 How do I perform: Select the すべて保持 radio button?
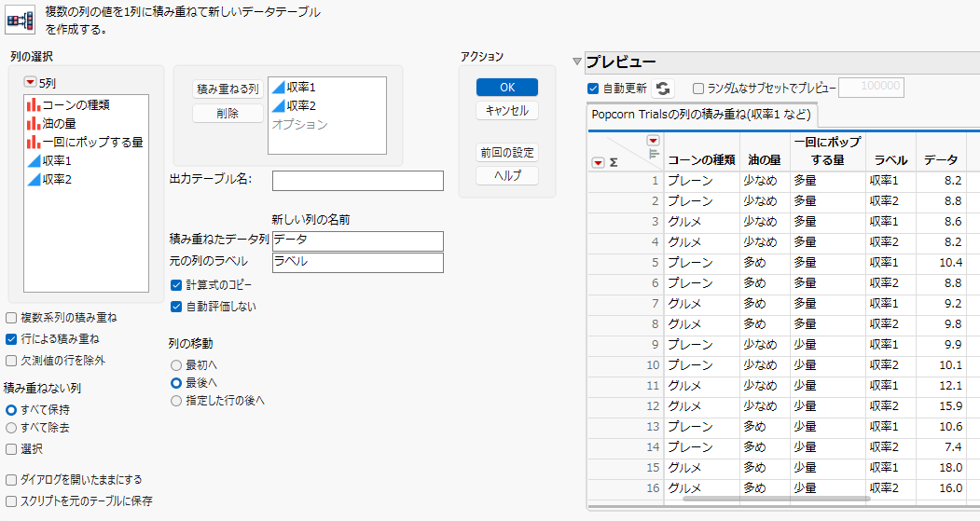click(11, 410)
